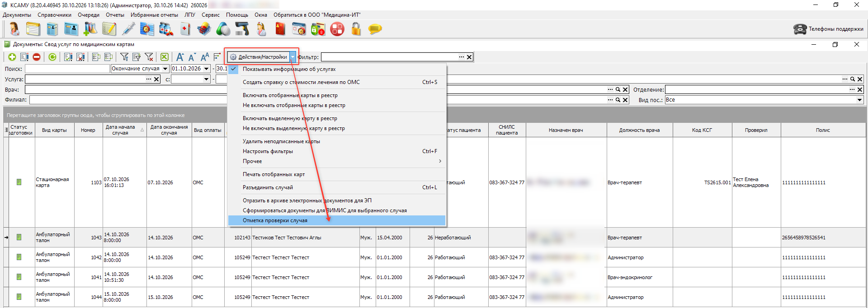868x308 pixels.
Task: Open the 'с:' time dropdown
Action: [x=207, y=79]
